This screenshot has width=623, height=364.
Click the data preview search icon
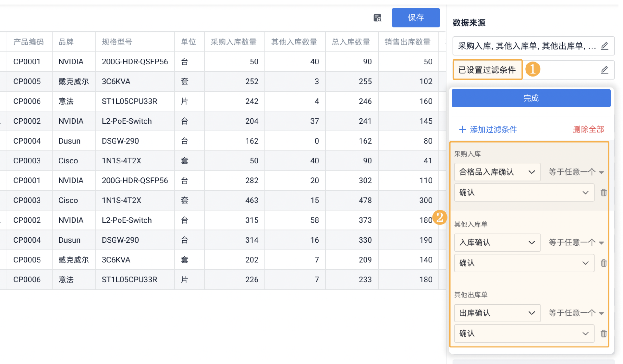pos(377,18)
